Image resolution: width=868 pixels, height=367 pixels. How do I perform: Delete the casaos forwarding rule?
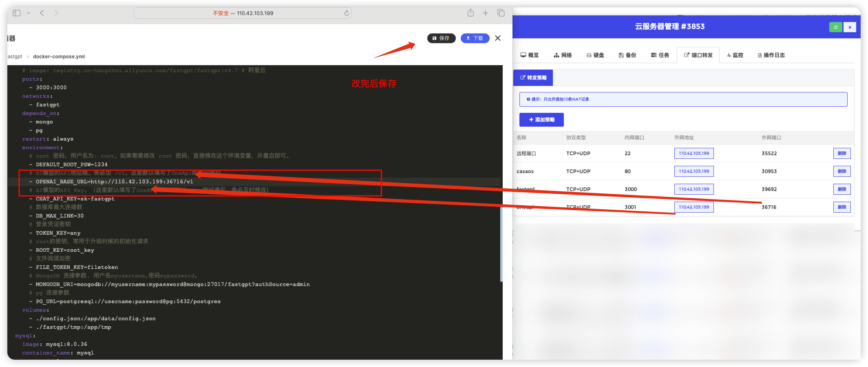pos(842,171)
